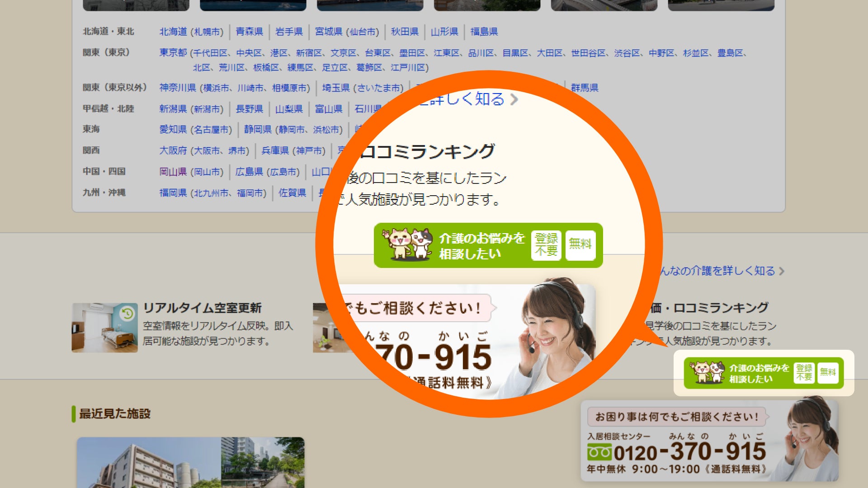
Task: Open the 愛知県 link
Action: [x=173, y=130]
